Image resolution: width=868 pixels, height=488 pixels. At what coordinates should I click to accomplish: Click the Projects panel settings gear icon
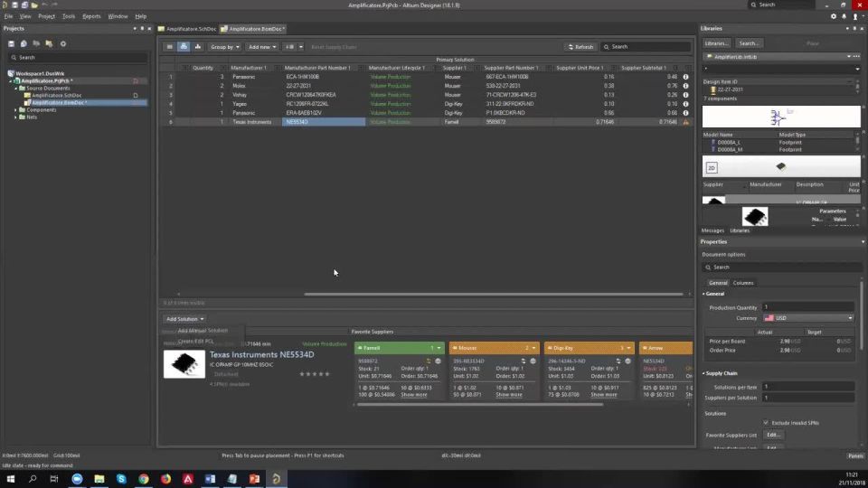[63, 43]
